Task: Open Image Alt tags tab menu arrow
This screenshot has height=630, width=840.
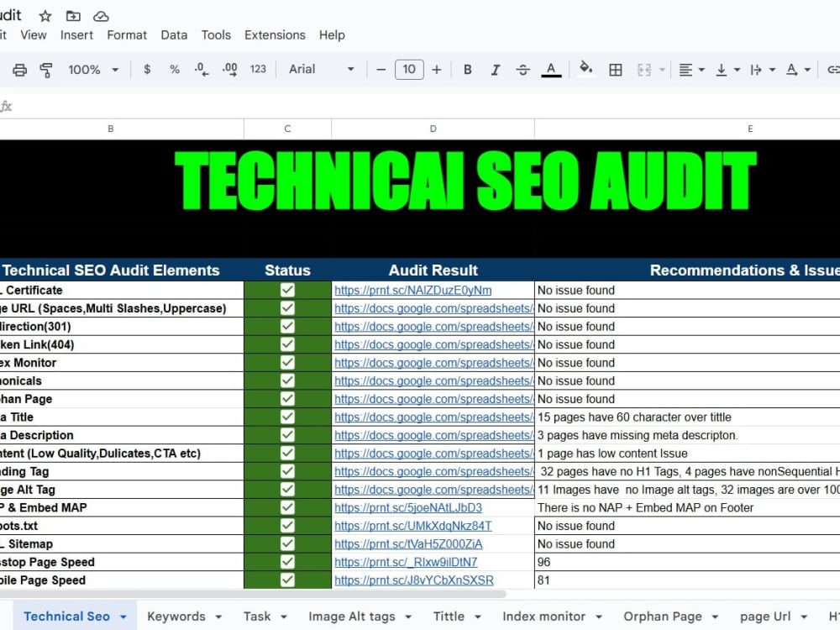Action: [x=408, y=617]
